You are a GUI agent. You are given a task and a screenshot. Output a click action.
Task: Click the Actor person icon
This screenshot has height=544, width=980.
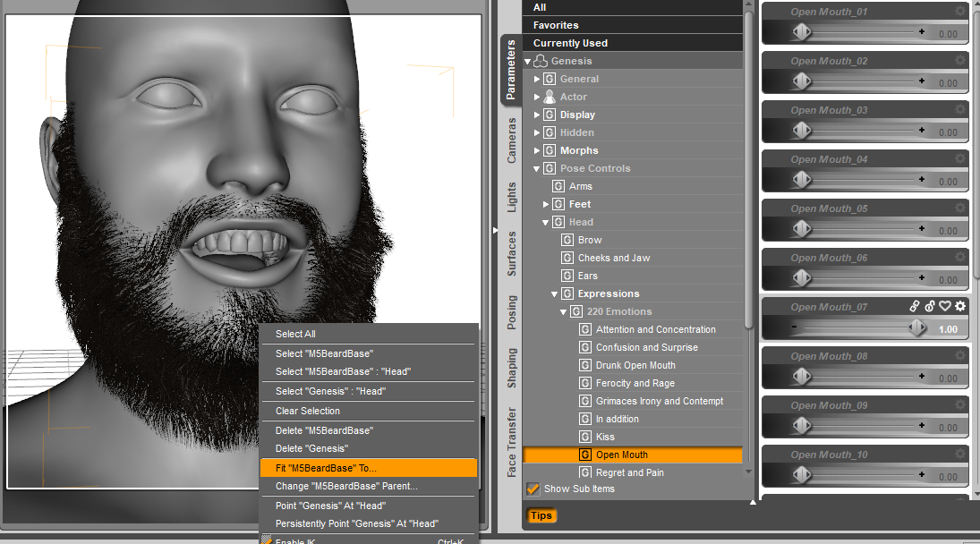[550, 97]
